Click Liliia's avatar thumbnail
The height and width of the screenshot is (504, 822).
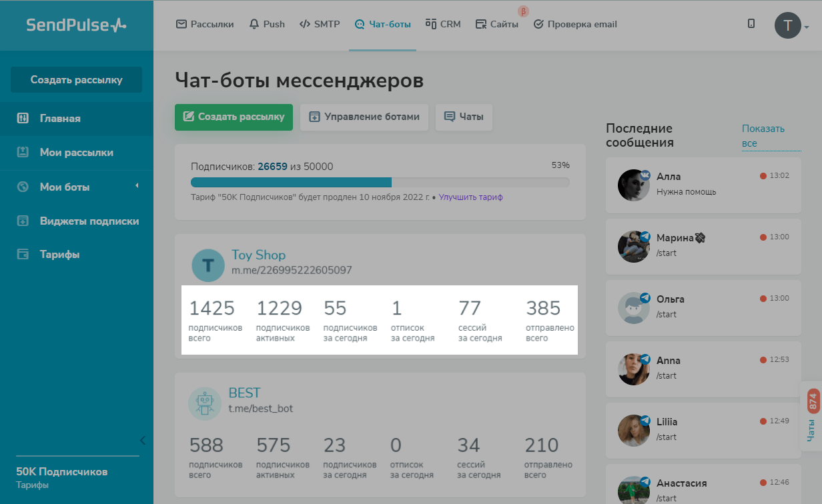pos(634,430)
